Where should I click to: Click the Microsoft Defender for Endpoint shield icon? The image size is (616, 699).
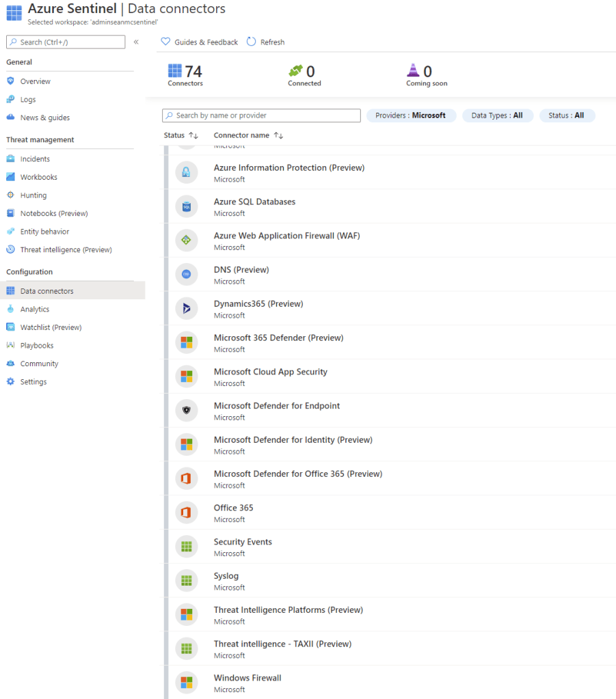point(186,411)
